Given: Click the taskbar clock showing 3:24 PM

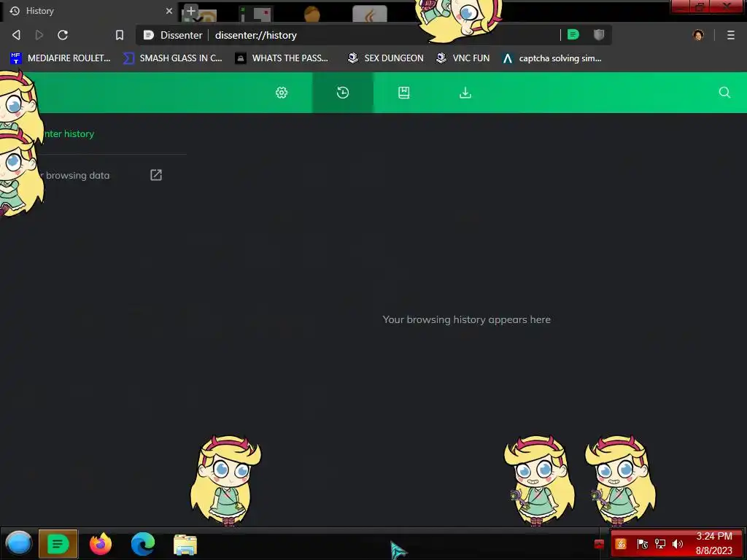Looking at the screenshot, I should point(713,543).
